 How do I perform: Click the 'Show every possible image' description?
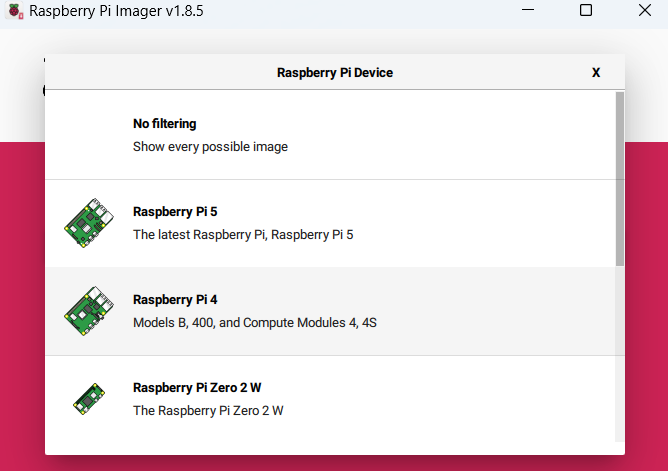coord(210,147)
